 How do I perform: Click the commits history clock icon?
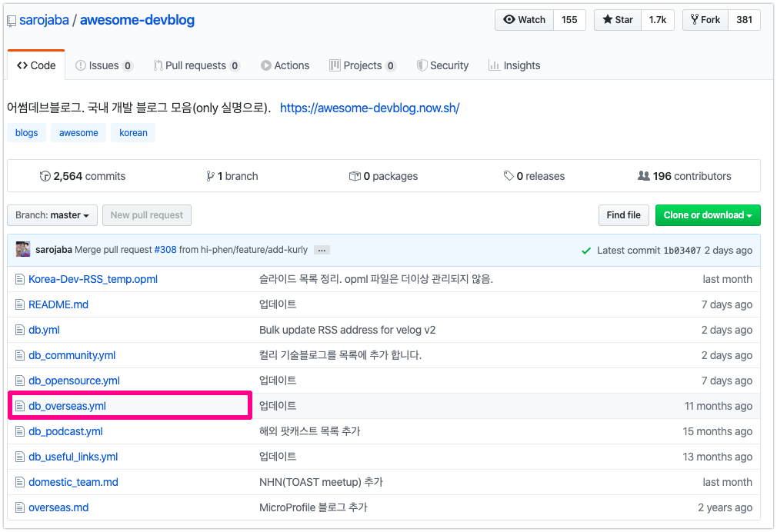(x=45, y=176)
